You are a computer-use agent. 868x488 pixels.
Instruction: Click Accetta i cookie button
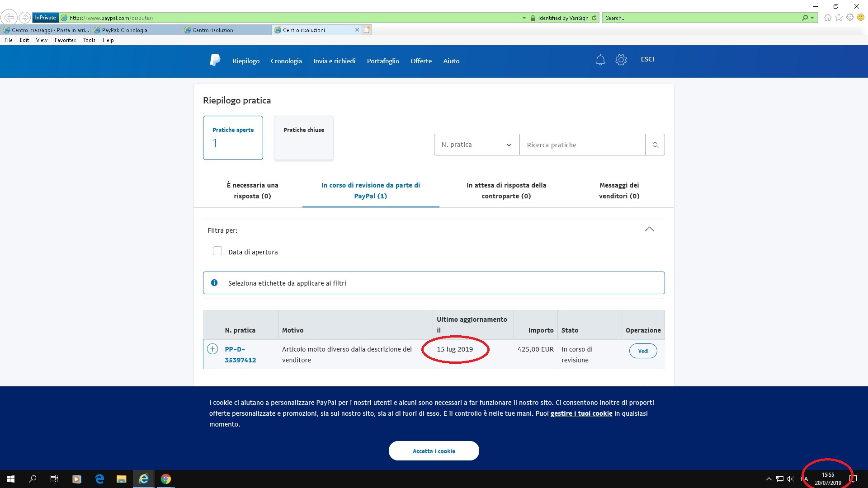[x=434, y=451]
